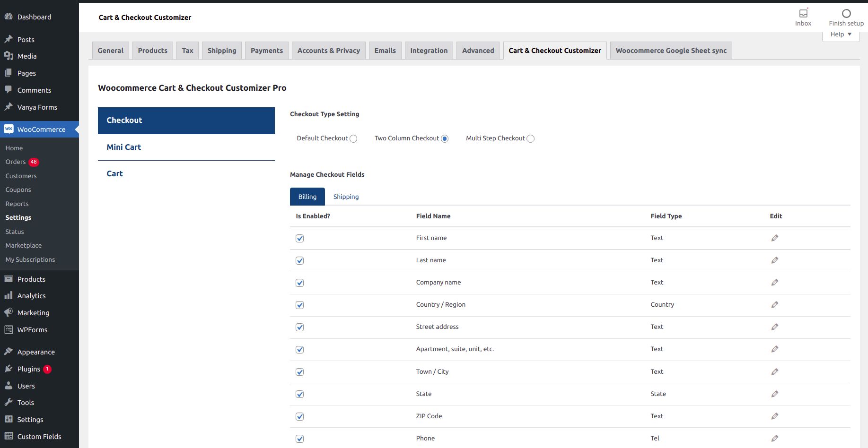This screenshot has height=448, width=868.
Task: Edit the Country / Region field
Action: click(774, 305)
